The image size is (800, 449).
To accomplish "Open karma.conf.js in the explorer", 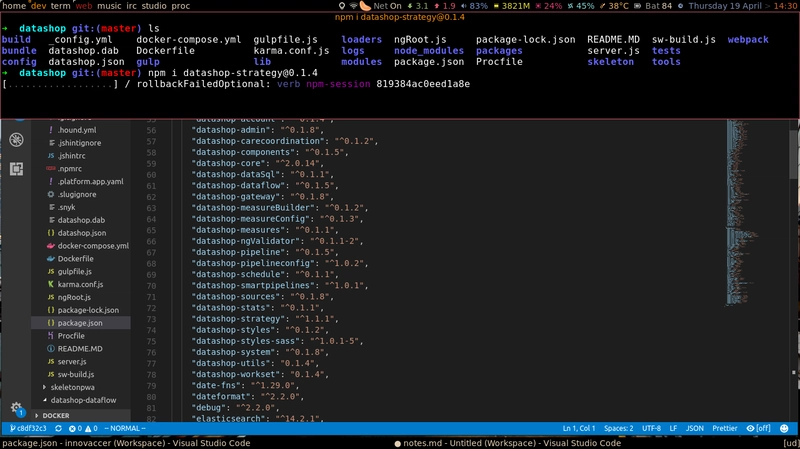I will 80,284.
